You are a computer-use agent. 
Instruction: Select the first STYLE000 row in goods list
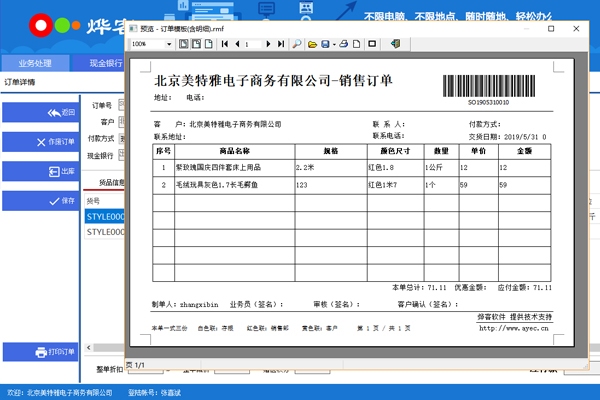pos(105,217)
